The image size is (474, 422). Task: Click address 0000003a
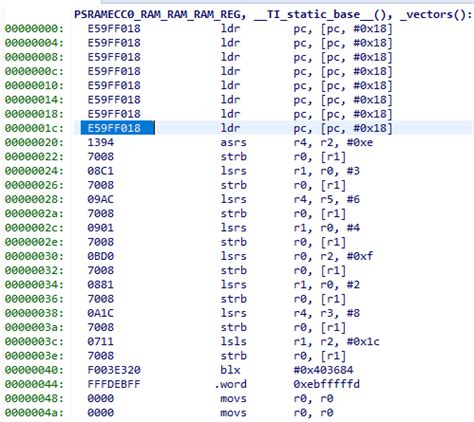point(34,327)
